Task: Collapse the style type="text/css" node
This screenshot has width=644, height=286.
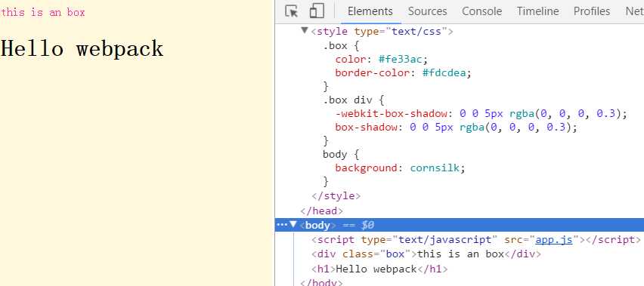Action: (x=305, y=31)
